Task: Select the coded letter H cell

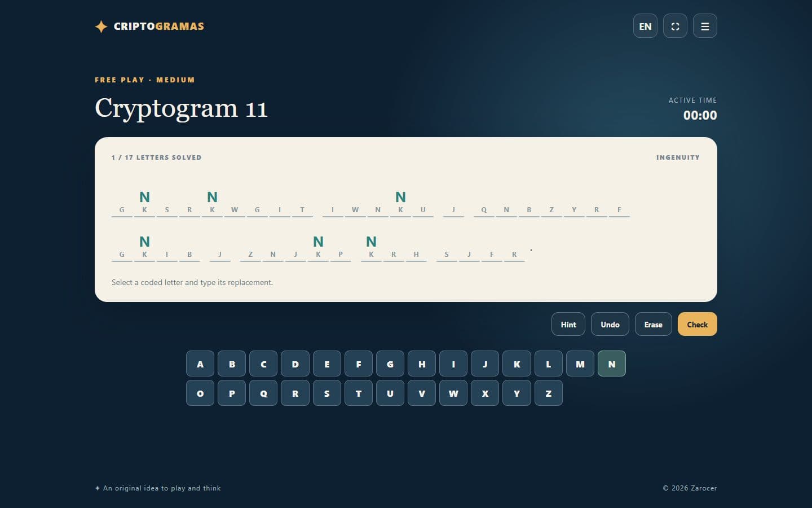Action: 416,248
